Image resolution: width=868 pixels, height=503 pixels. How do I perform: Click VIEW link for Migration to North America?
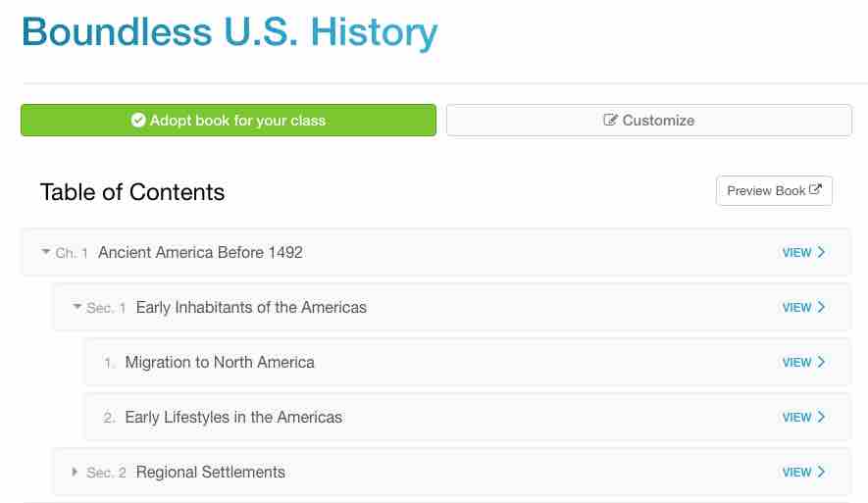click(x=796, y=363)
